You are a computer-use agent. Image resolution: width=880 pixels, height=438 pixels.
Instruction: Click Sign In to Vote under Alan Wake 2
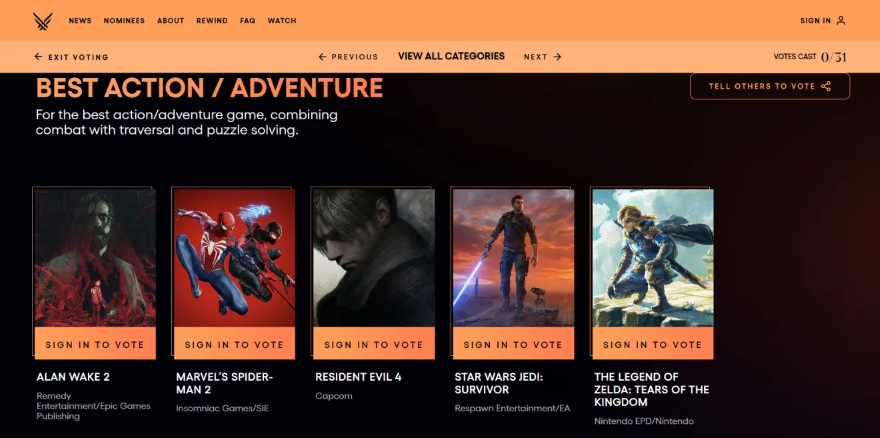pyautogui.click(x=95, y=343)
